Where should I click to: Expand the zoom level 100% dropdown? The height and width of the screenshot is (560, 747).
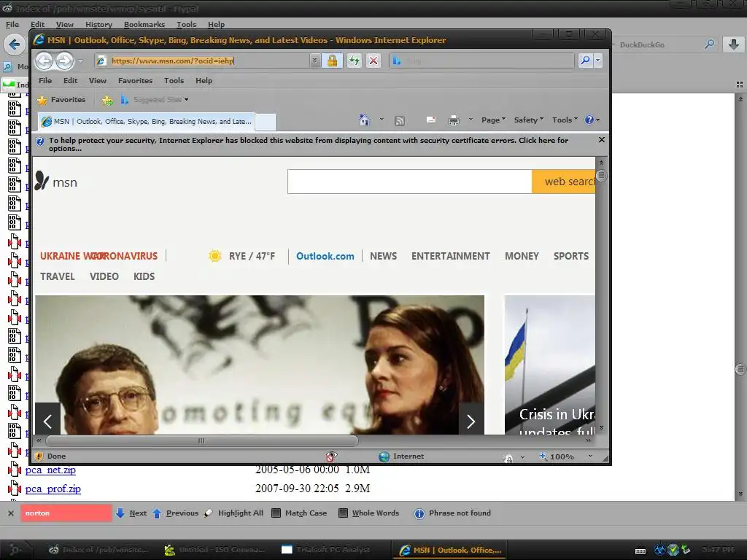(x=590, y=456)
